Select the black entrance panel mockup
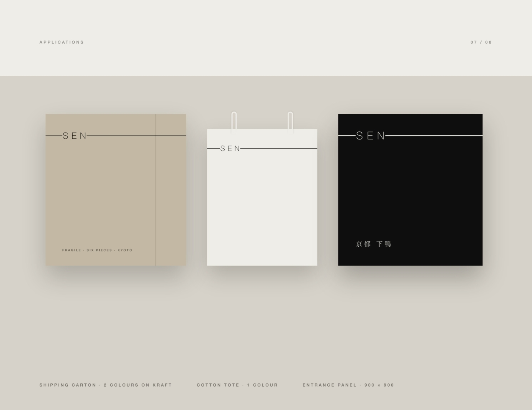532x410 pixels. click(x=410, y=190)
